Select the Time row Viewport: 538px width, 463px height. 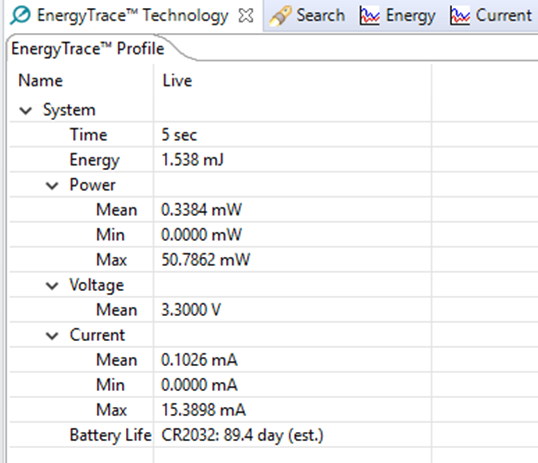[x=89, y=135]
